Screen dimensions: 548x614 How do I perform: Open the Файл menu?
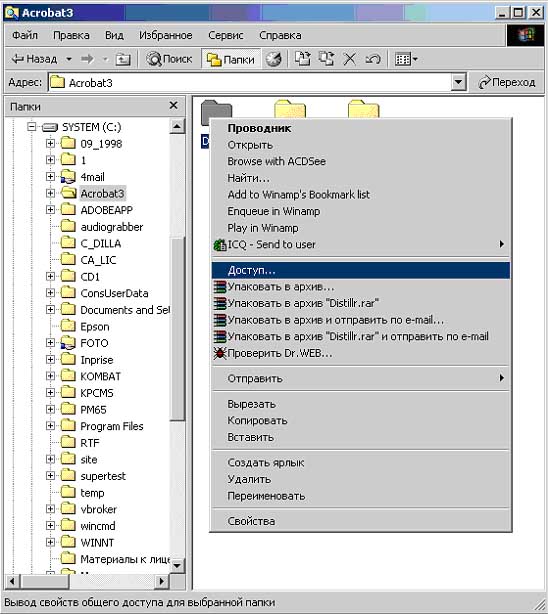coord(25,35)
